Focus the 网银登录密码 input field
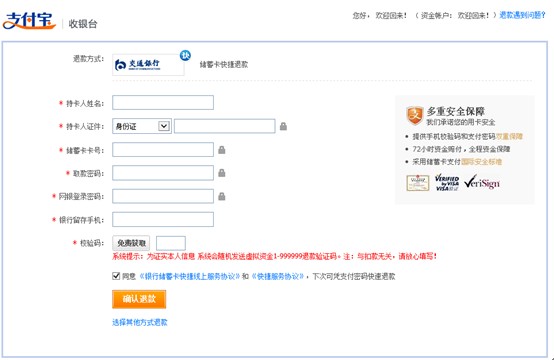The height and width of the screenshot is (360, 554). 163,196
